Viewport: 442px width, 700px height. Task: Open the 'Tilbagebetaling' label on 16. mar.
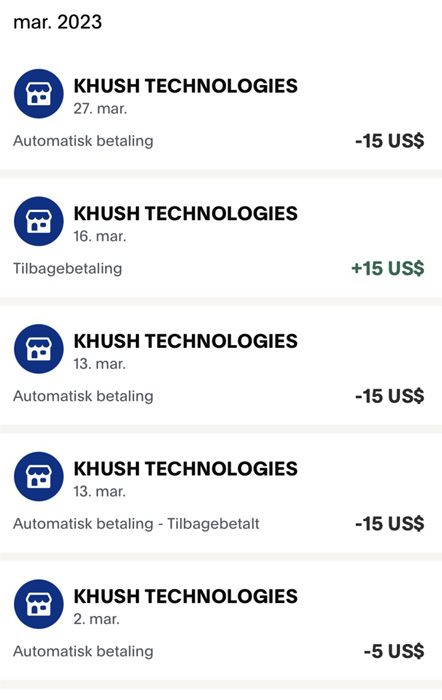pyautogui.click(x=67, y=269)
